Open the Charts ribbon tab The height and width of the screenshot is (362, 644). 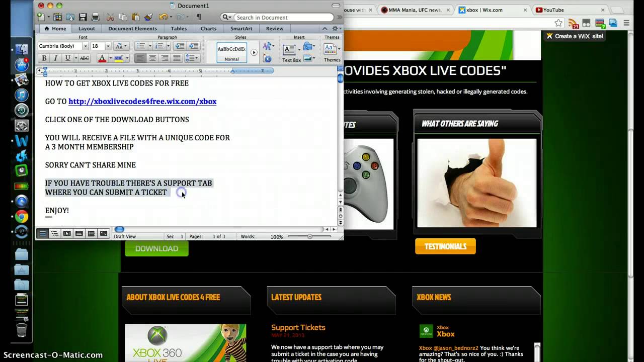click(x=208, y=29)
